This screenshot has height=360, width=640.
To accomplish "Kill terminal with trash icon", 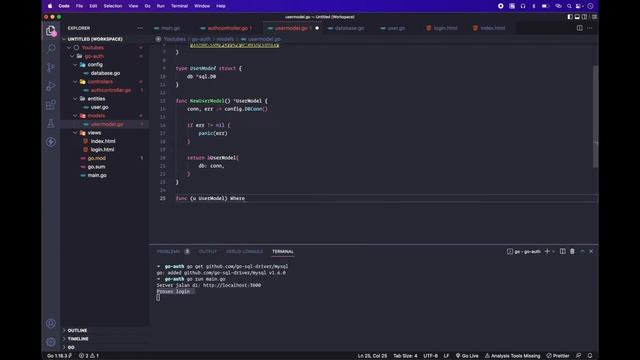I will coord(572,251).
